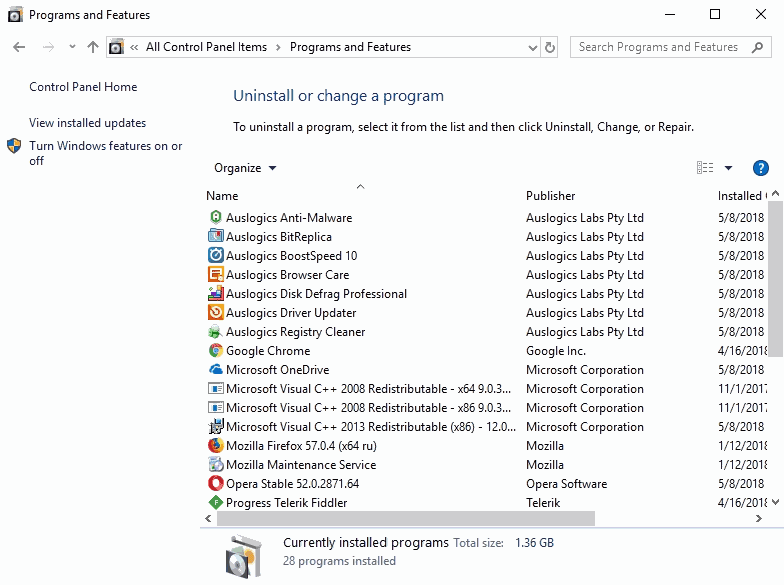Go up one level with up arrow

[92, 48]
